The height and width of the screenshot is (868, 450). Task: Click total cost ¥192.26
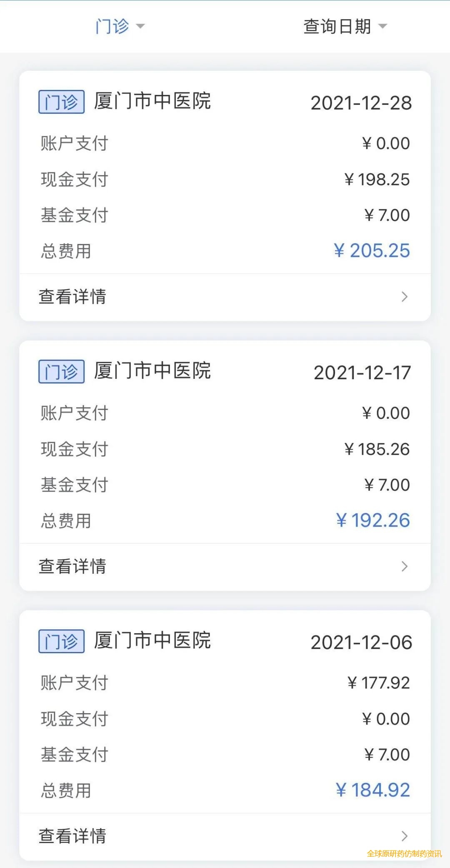coord(373,520)
